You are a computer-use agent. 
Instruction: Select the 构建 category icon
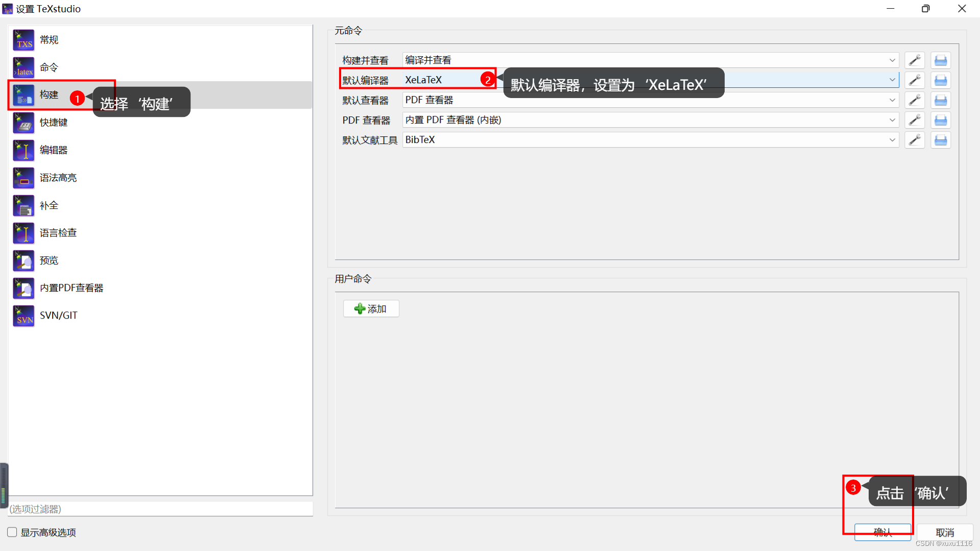tap(23, 95)
